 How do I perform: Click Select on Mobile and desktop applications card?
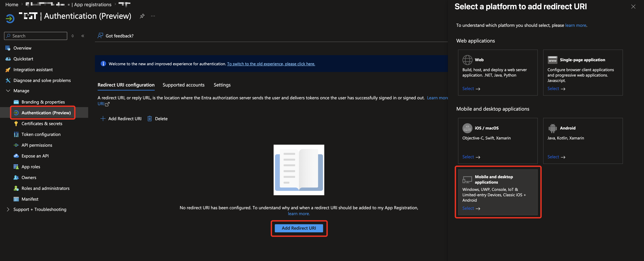(471, 208)
